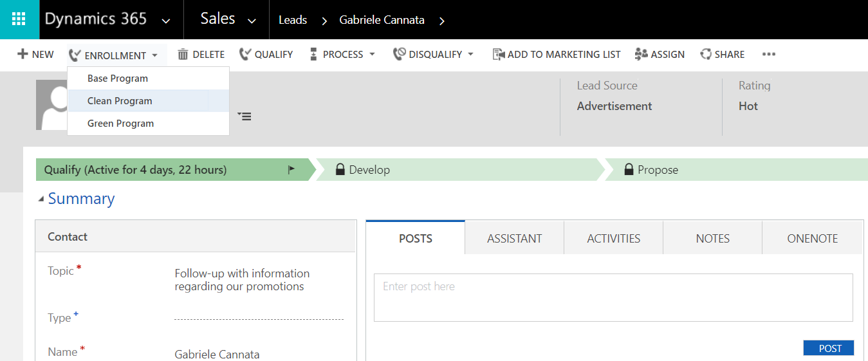Go to Leads in breadcrumb

click(293, 20)
